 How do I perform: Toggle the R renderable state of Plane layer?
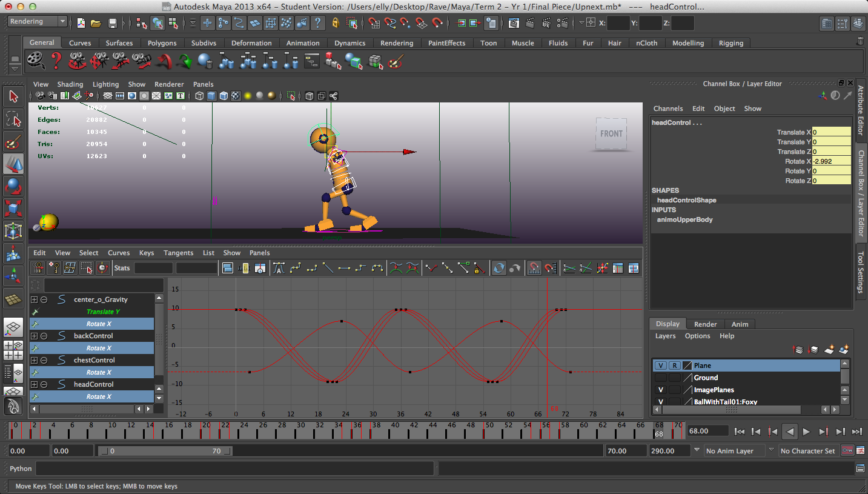pyautogui.click(x=675, y=365)
